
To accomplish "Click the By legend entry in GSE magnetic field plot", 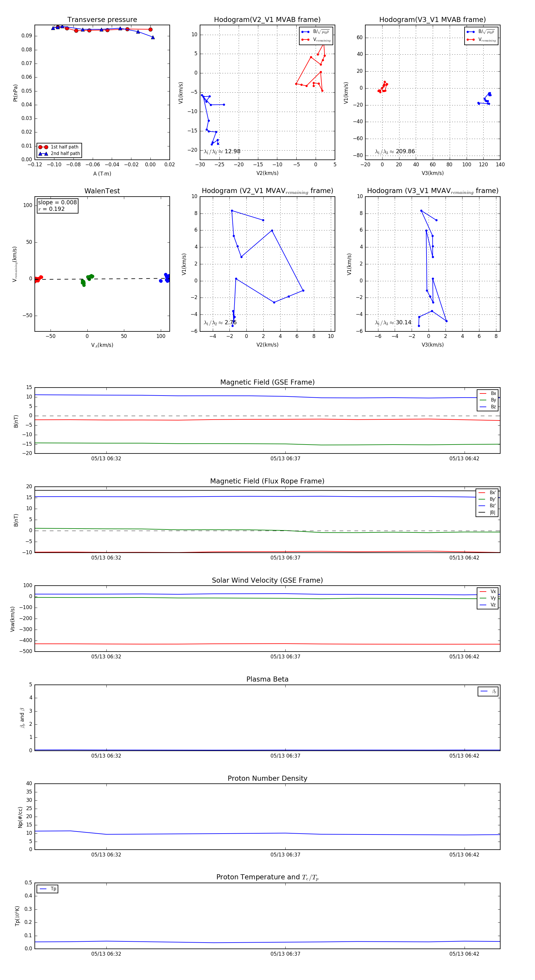I will pos(488,400).
